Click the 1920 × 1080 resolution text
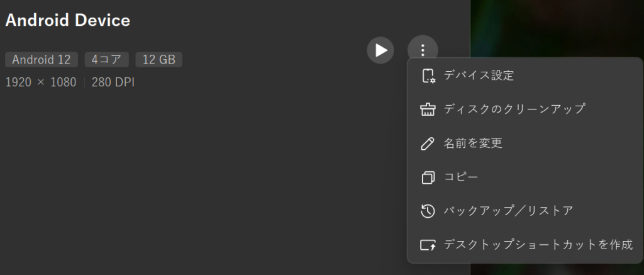This screenshot has width=644, height=275. click(x=41, y=82)
